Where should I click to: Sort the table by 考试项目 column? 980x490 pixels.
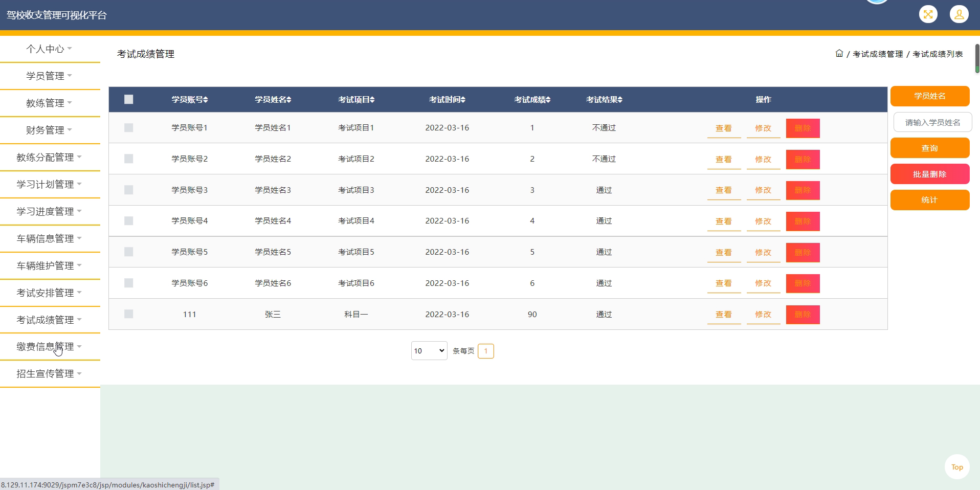tap(357, 100)
